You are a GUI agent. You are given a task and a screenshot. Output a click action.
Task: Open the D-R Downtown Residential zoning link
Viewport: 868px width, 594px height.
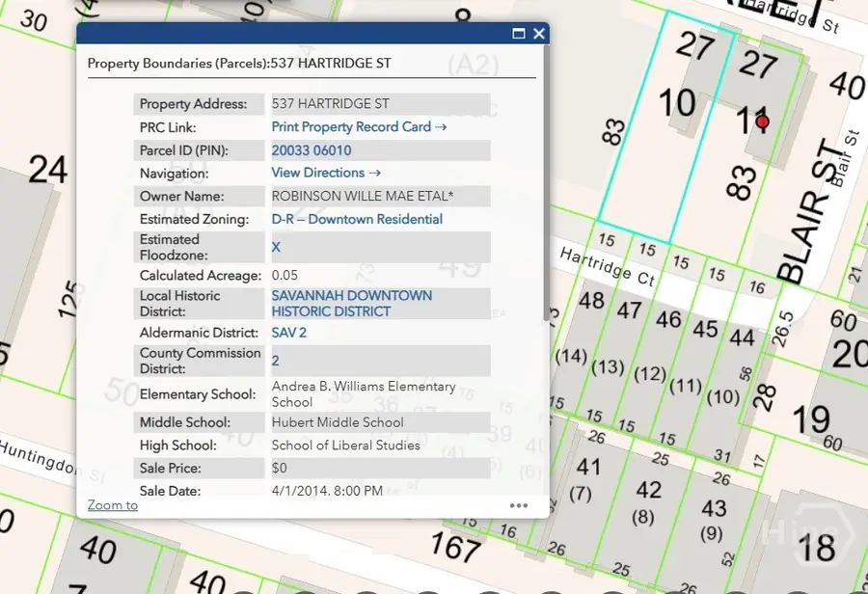[x=356, y=219]
